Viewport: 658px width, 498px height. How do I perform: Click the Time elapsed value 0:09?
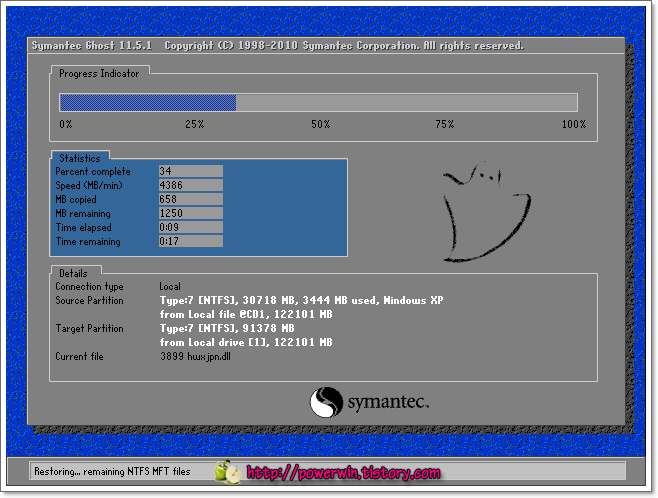[191, 227]
